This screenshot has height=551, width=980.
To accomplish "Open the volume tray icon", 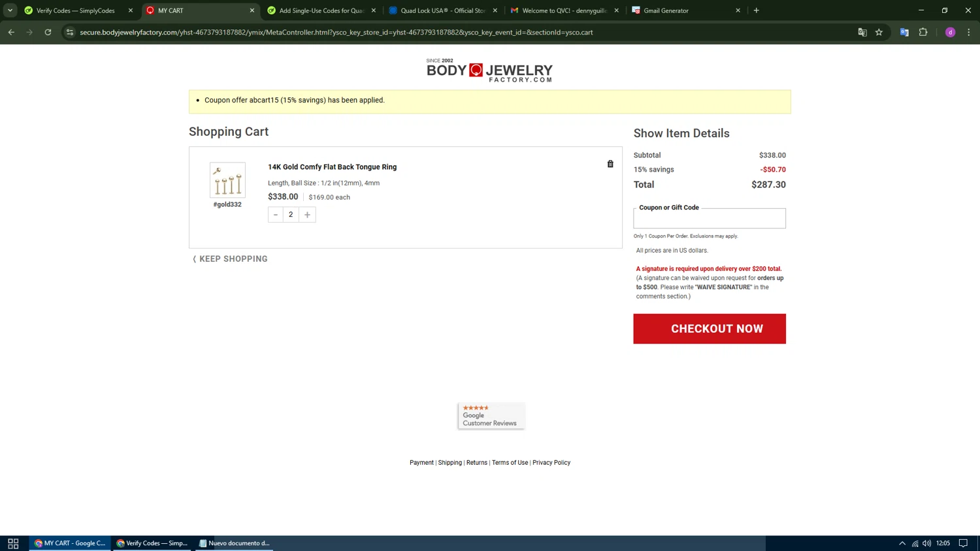I will tap(926, 543).
